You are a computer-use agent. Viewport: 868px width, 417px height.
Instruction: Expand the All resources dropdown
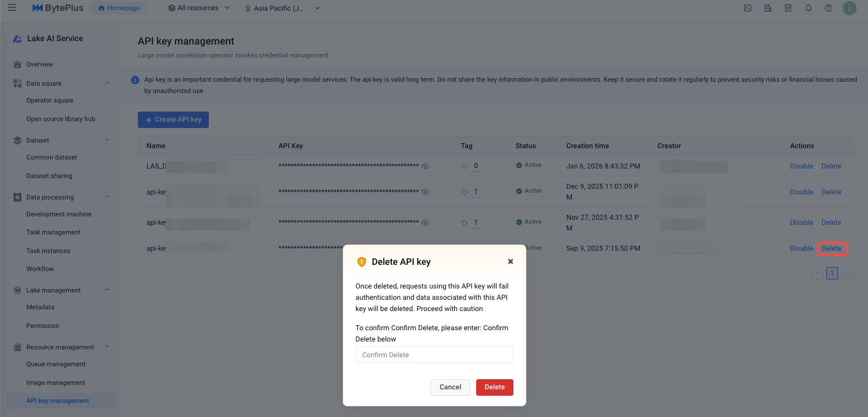coord(199,8)
